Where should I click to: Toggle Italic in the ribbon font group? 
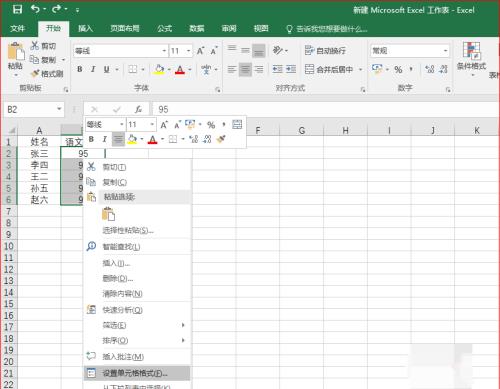pyautogui.click(x=93, y=69)
